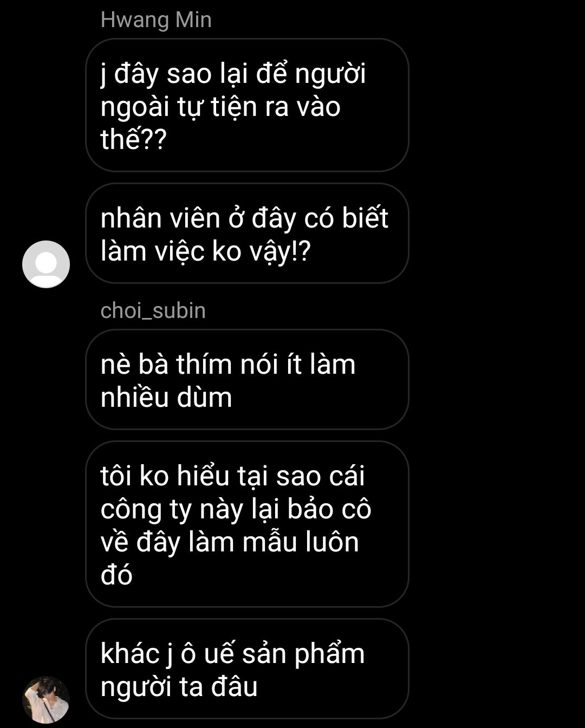The image size is (585, 728).
Task: Click bubble ending with "thế??"
Action: (x=247, y=105)
